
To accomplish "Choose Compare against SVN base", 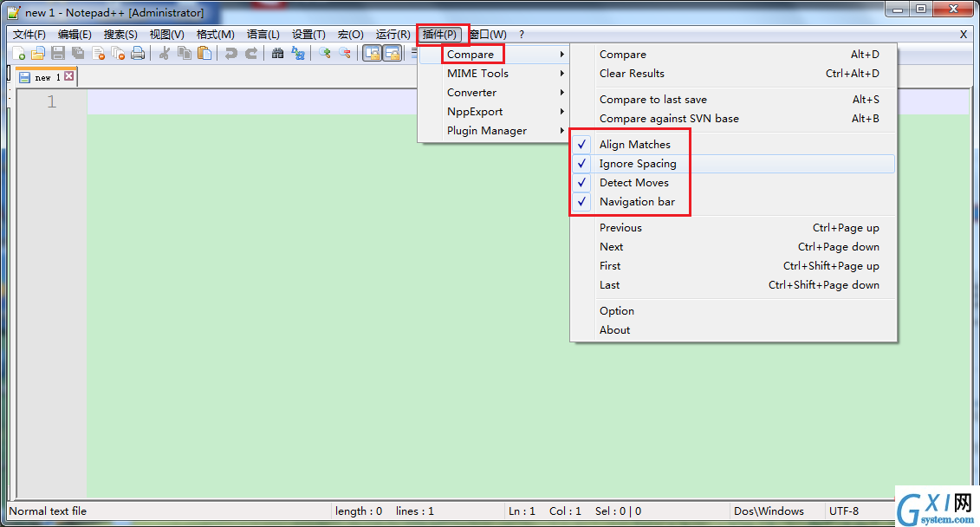I will pyautogui.click(x=734, y=119).
